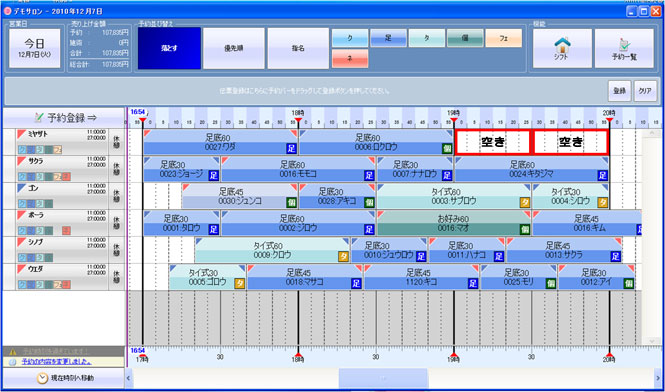Select the red ネ category filter
665x392 pixels.
[x=350, y=59]
